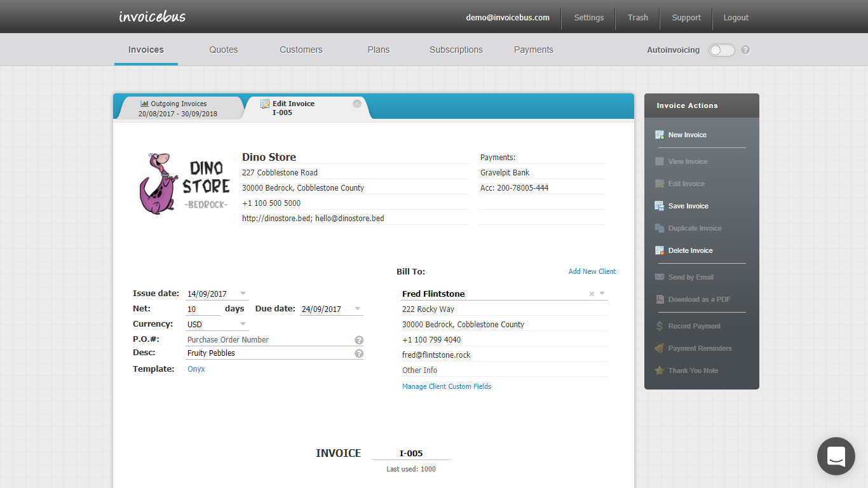Click the Thank You Note star icon

click(x=660, y=370)
